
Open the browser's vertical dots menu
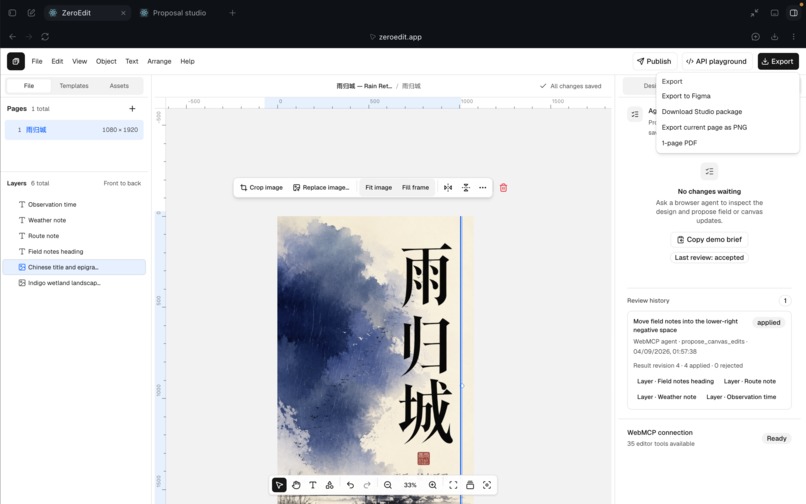pos(794,37)
